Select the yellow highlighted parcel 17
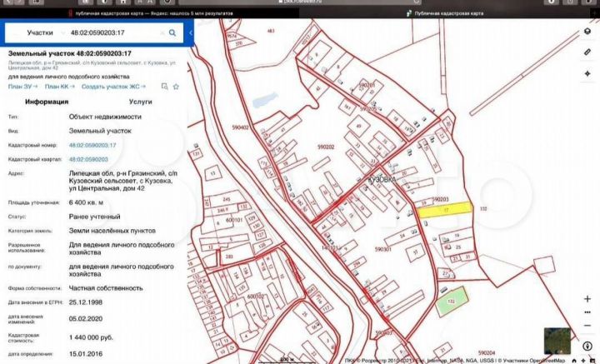This screenshot has height=364, width=600. coord(445,210)
